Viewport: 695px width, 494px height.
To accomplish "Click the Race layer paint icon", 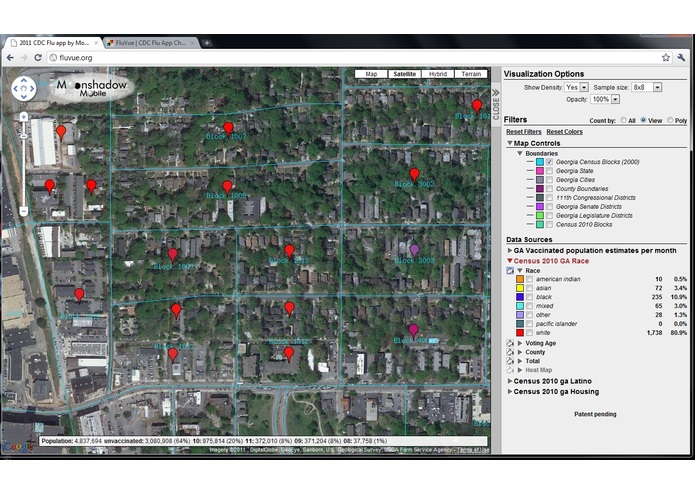I will (510, 270).
